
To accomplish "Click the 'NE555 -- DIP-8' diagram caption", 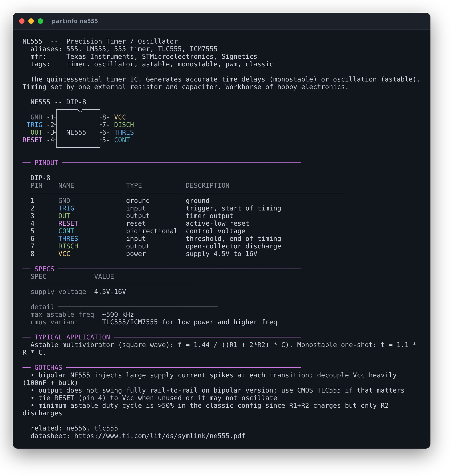I will point(58,102).
